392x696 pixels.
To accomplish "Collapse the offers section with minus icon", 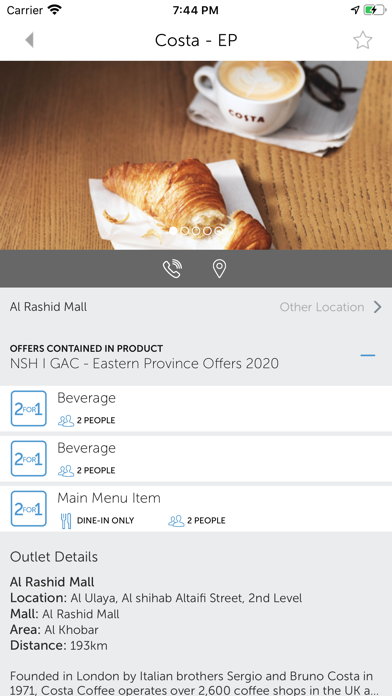I will click(x=368, y=356).
